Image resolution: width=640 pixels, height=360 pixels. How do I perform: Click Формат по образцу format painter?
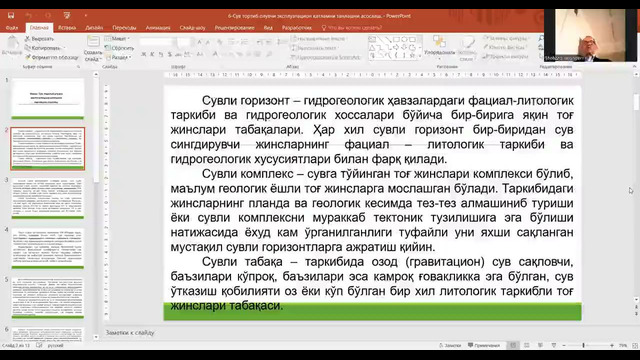click(x=51, y=57)
